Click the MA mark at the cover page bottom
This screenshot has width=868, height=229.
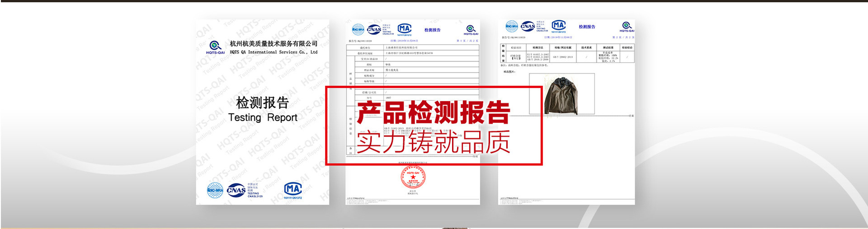point(292,190)
